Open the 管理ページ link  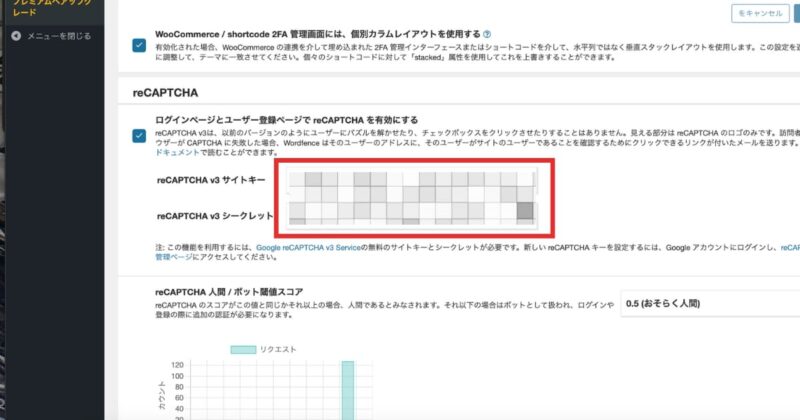pos(174,257)
